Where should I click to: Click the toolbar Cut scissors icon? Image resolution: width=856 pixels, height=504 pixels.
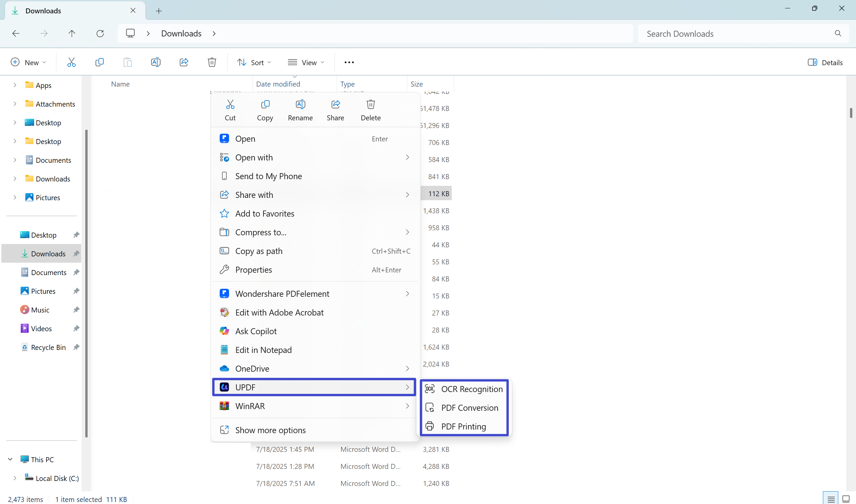click(x=71, y=62)
